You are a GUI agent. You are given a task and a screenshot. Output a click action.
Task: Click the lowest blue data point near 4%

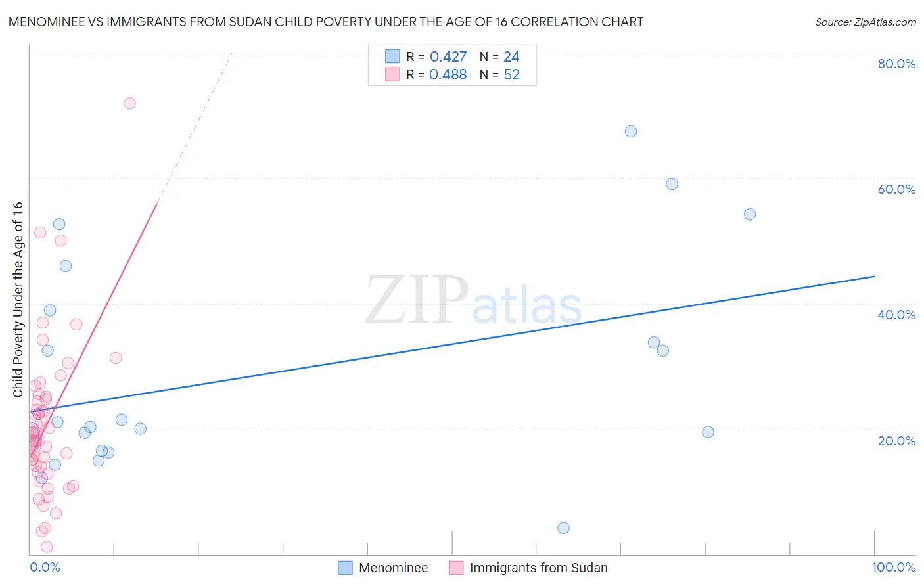click(x=563, y=528)
